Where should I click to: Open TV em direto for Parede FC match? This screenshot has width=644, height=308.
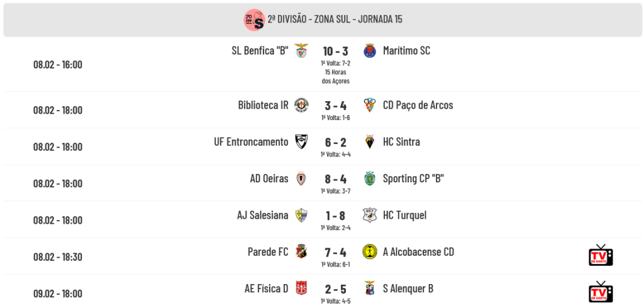[x=601, y=255]
